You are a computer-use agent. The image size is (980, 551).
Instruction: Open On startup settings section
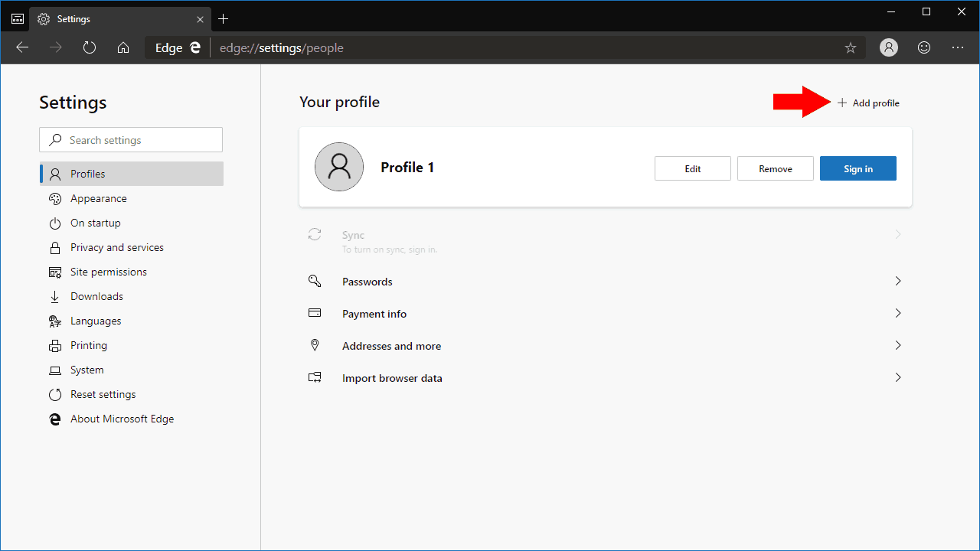[132, 223]
